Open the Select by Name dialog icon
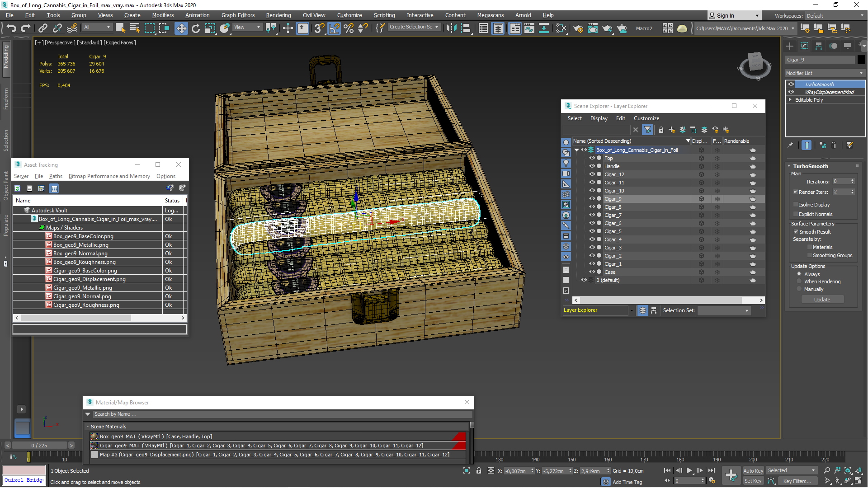This screenshot has height=488, width=868. [135, 28]
